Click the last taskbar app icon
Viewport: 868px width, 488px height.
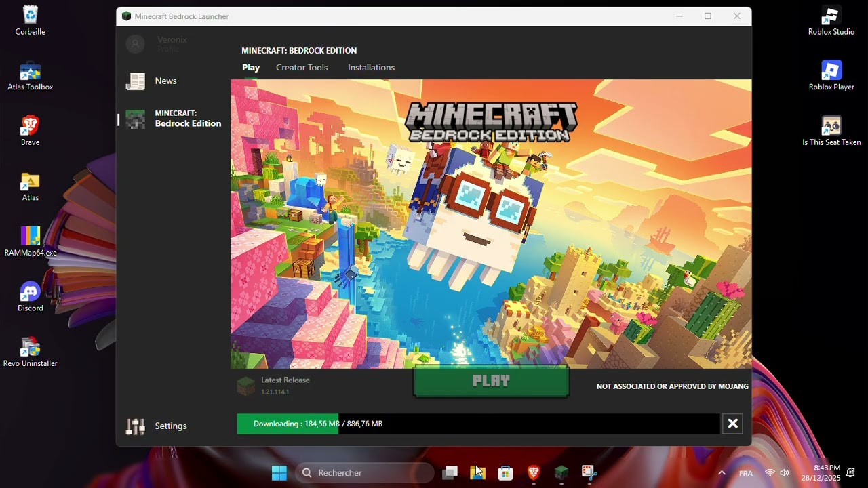click(x=589, y=473)
